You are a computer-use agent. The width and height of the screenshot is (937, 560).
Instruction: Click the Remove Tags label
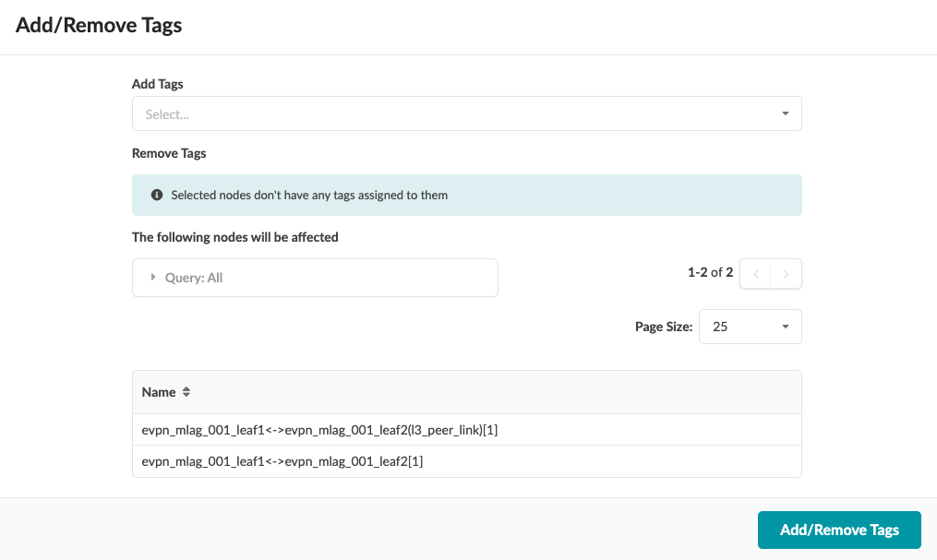click(169, 153)
